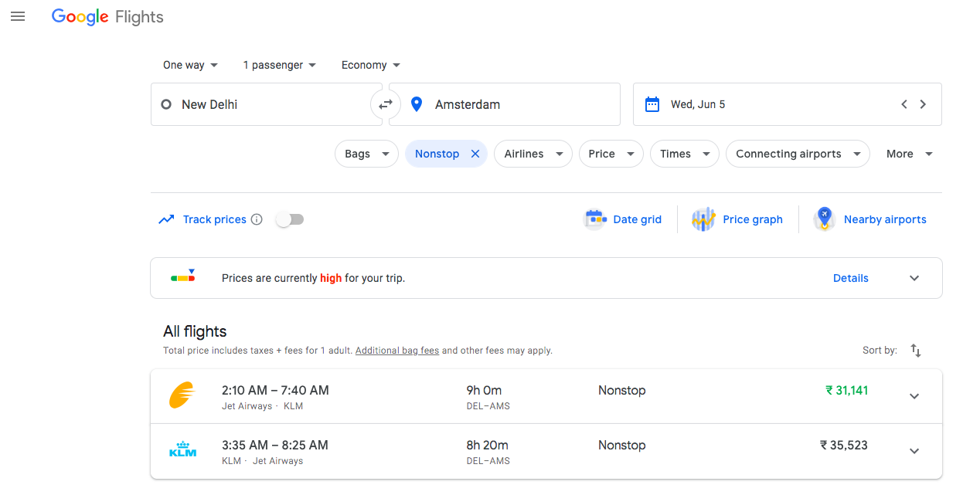Click the Track prices info icon
Screen dimensions: 980x495
point(257,219)
